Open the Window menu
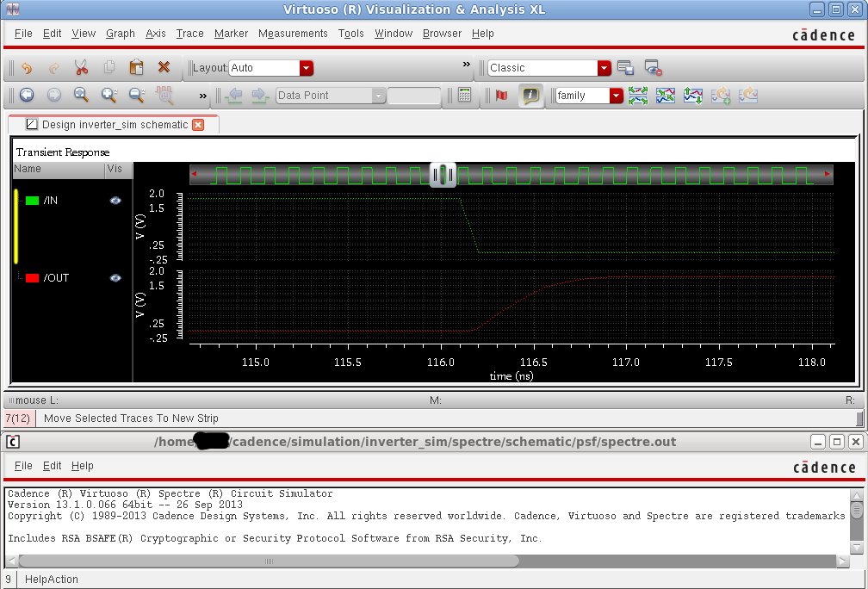 [x=394, y=34]
